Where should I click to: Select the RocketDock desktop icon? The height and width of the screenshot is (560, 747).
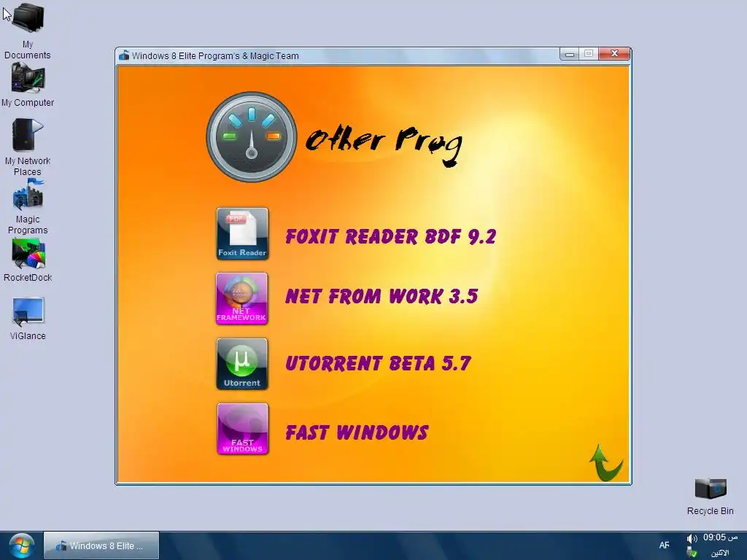click(x=28, y=260)
